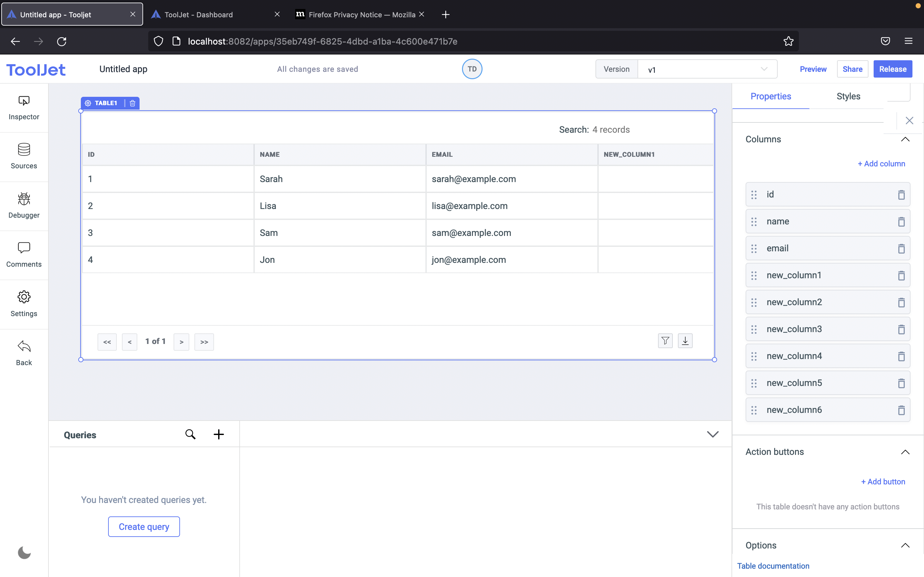Open the Debugger panel

click(24, 206)
